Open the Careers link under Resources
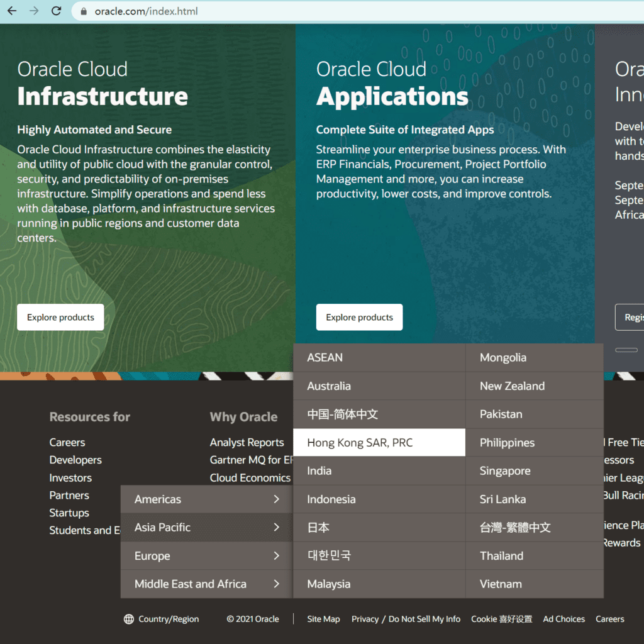 [x=67, y=443]
